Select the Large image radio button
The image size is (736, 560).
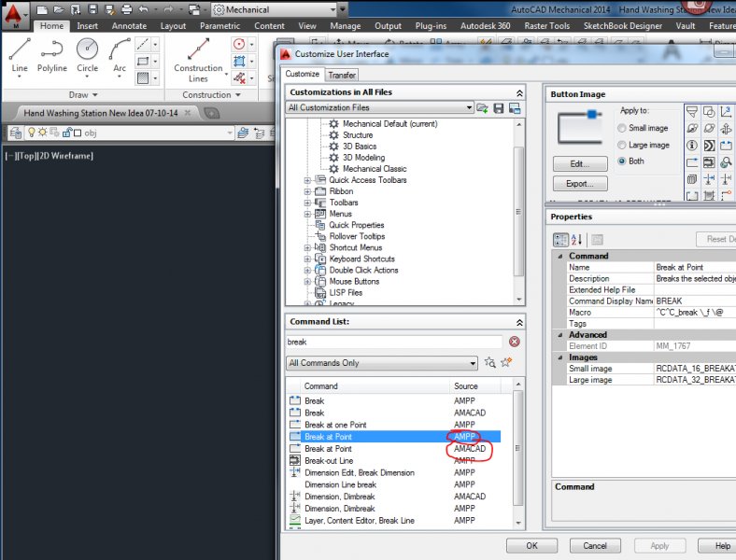coord(622,145)
